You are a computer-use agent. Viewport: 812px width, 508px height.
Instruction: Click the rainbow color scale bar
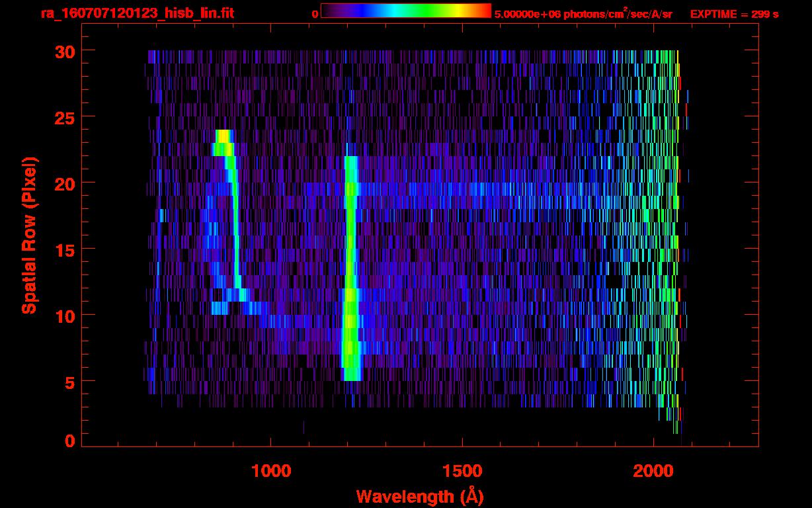(x=405, y=11)
